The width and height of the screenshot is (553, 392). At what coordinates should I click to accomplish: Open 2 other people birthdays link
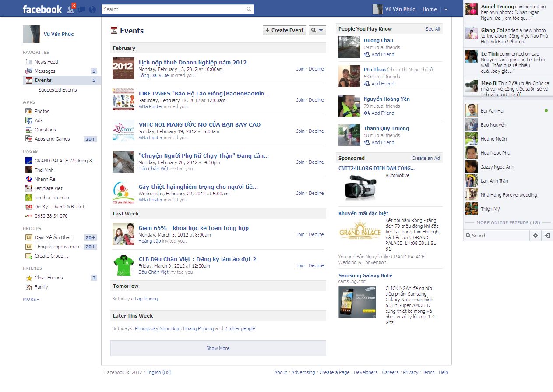tap(240, 328)
